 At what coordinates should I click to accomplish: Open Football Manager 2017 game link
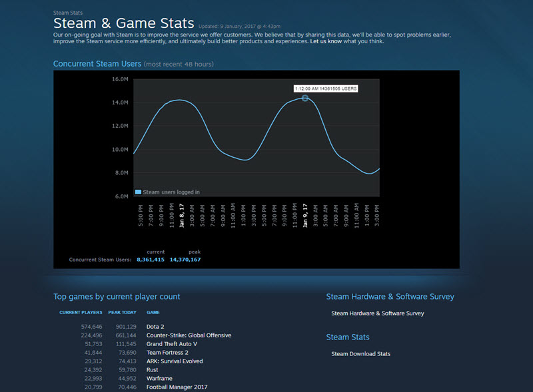(177, 387)
